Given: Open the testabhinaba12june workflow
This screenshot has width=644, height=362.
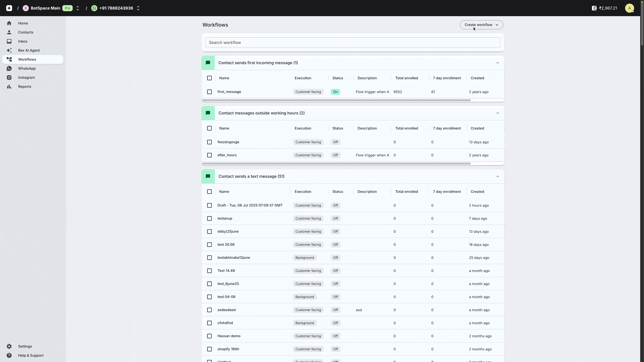Looking at the screenshot, I should [233, 258].
